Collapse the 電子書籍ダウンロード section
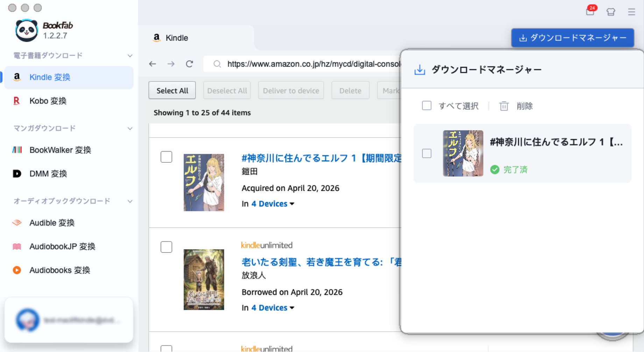 (130, 56)
